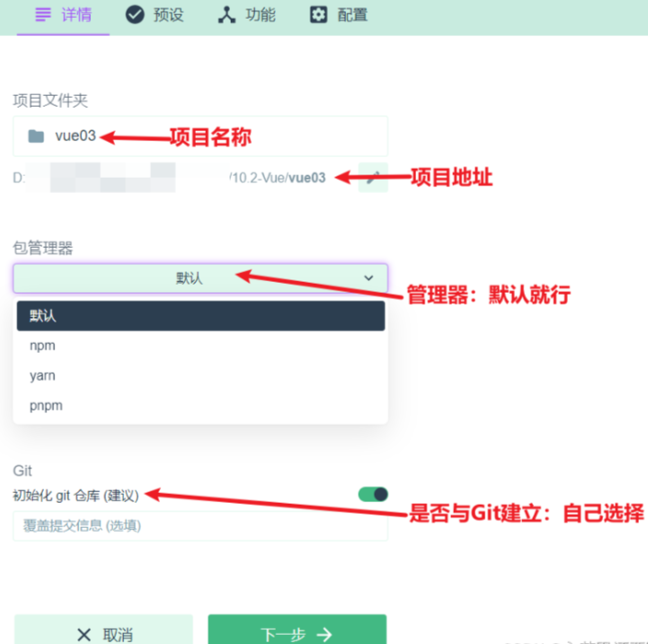The height and width of the screenshot is (644, 648).
Task: Switch to the 配置 tab
Action: click(x=339, y=15)
